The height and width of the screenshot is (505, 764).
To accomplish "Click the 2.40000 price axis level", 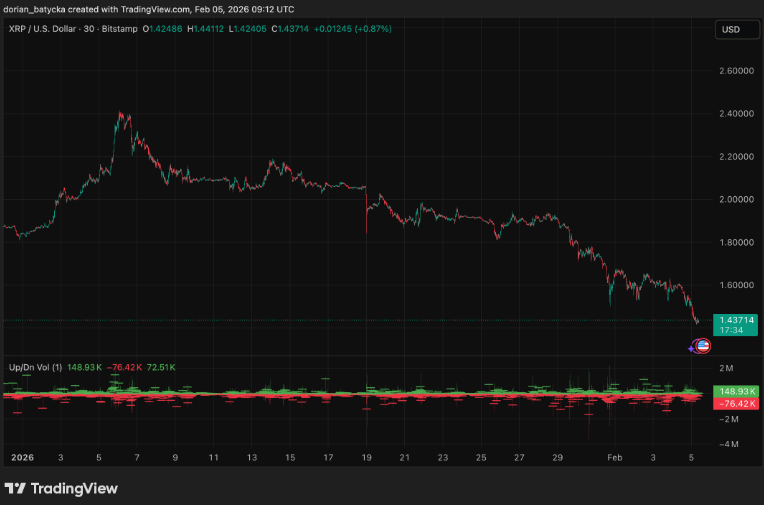I will tap(735, 114).
